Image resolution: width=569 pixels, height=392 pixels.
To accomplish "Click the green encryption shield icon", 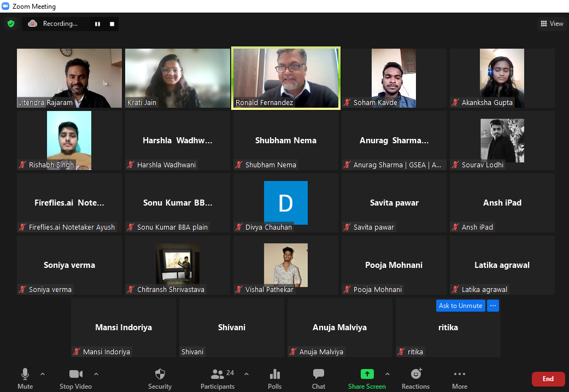I will (x=10, y=24).
